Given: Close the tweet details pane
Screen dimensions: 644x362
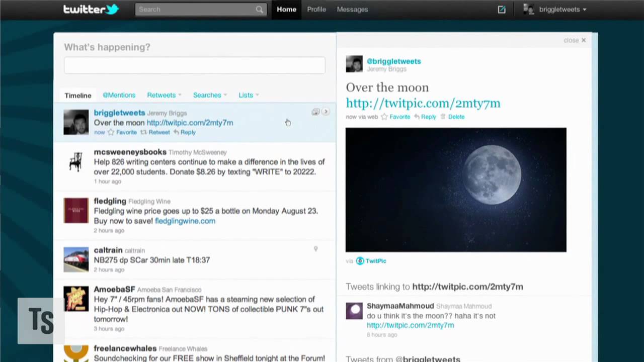Looking at the screenshot, I should click(575, 40).
